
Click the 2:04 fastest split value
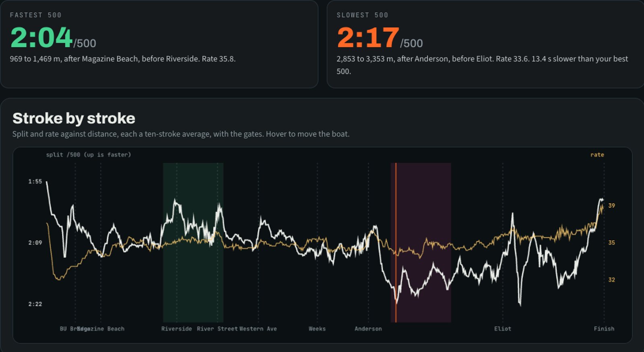[x=41, y=37]
